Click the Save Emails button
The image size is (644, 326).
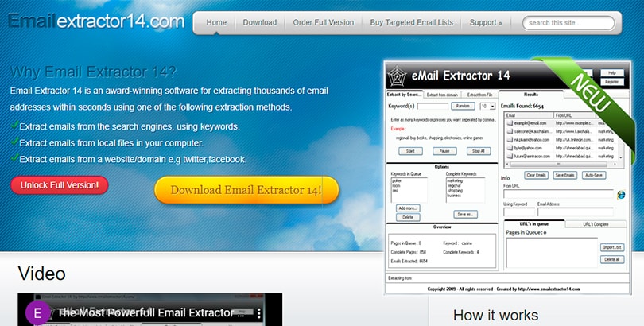(564, 175)
